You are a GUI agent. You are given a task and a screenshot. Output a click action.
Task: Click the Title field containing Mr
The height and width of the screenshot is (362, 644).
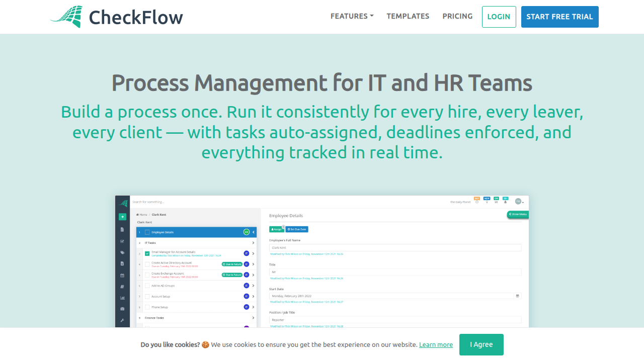pos(395,272)
